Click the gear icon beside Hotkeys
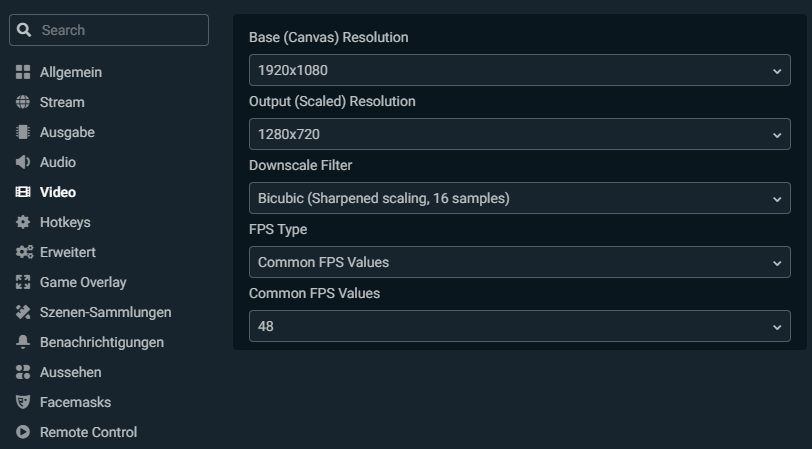812x449 pixels. (x=23, y=222)
